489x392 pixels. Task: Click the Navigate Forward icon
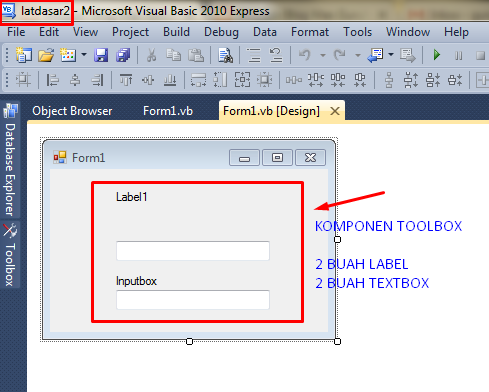407,55
